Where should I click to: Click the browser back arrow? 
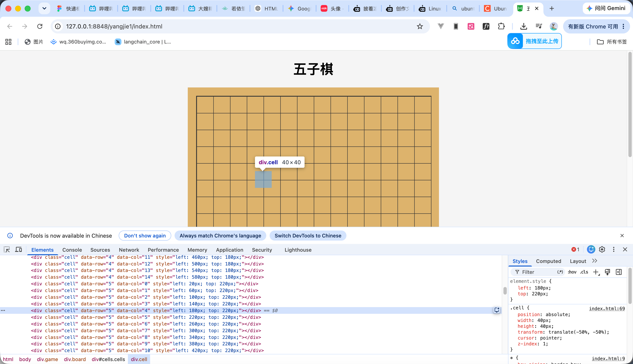point(9,26)
